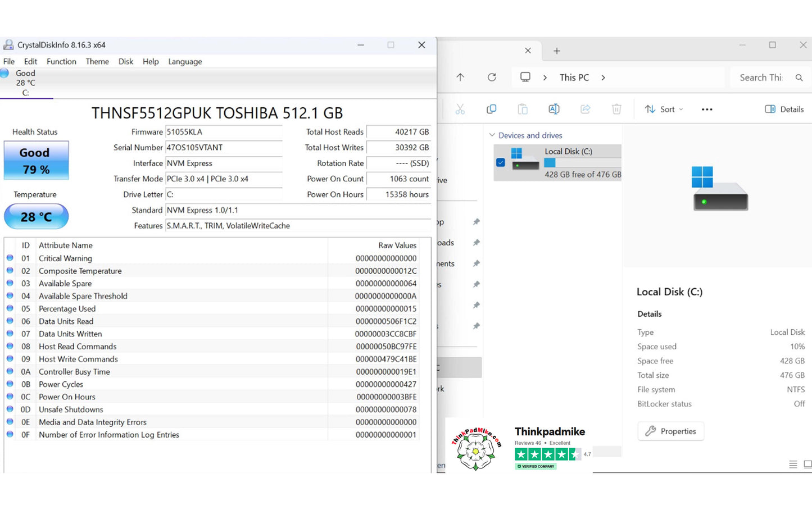
Task: Select the Media and Data Integrity Errors row
Action: (x=212, y=422)
